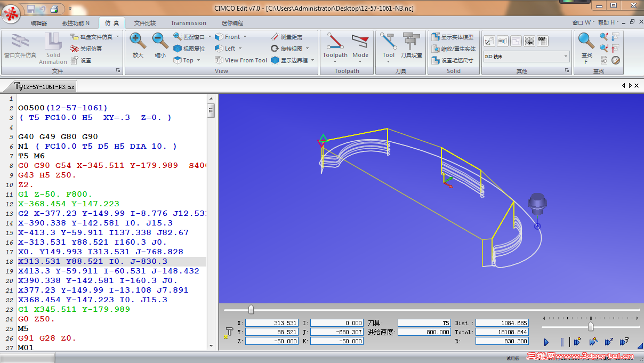Click the Rotate View (旋转视图) icon
The image size is (644, 363).
click(275, 49)
